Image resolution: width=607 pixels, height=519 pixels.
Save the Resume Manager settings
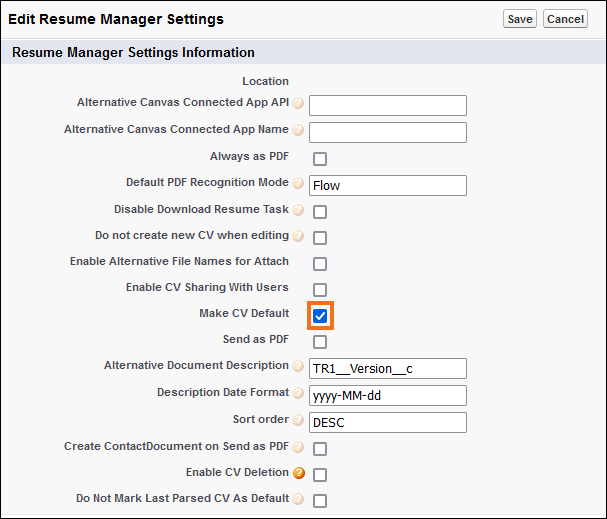[520, 19]
